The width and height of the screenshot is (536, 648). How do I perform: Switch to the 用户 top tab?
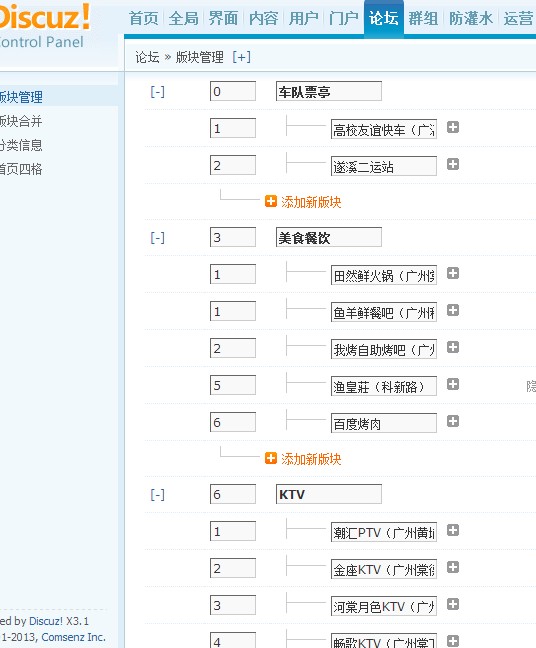click(x=304, y=18)
